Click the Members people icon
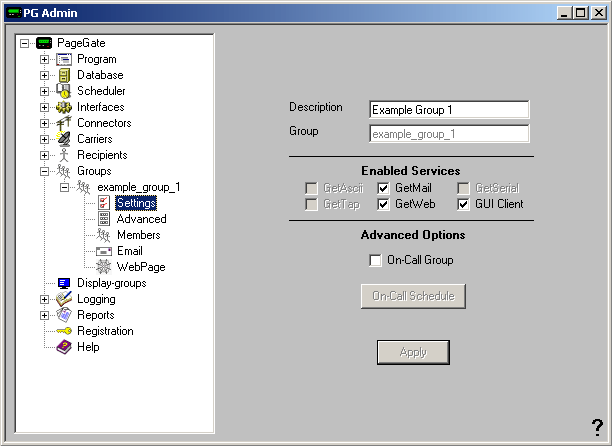This screenshot has width=612, height=446. click(x=103, y=235)
